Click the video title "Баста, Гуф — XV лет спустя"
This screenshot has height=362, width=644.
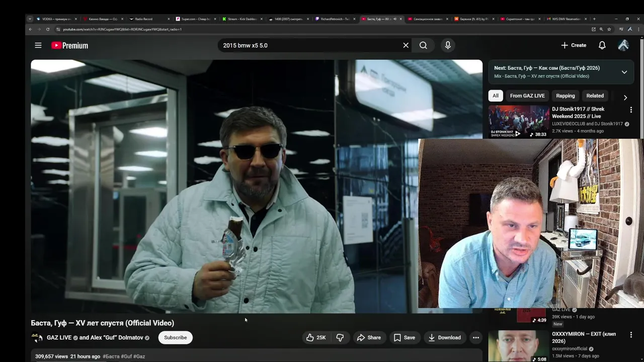point(103,323)
